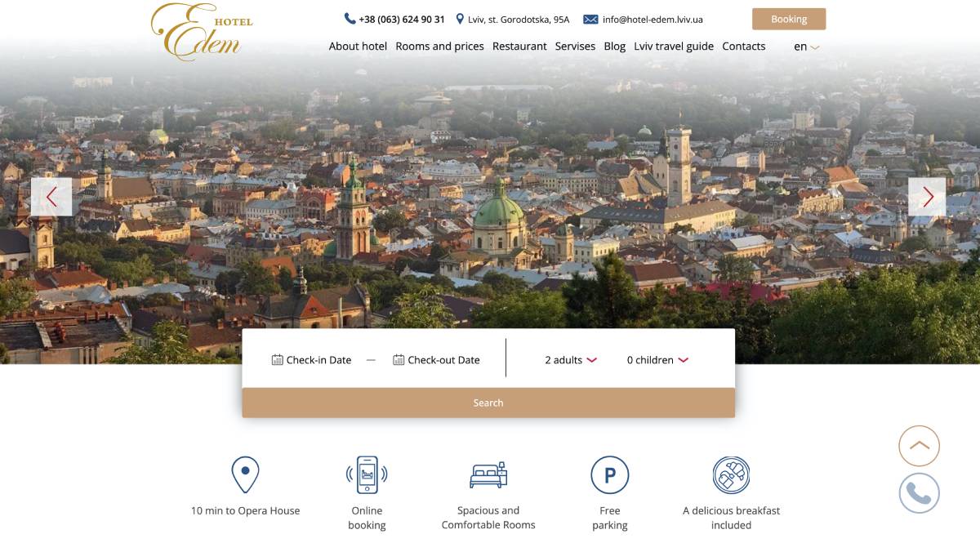Click the right slideshow navigation arrow
The height and width of the screenshot is (543, 980).
[928, 197]
